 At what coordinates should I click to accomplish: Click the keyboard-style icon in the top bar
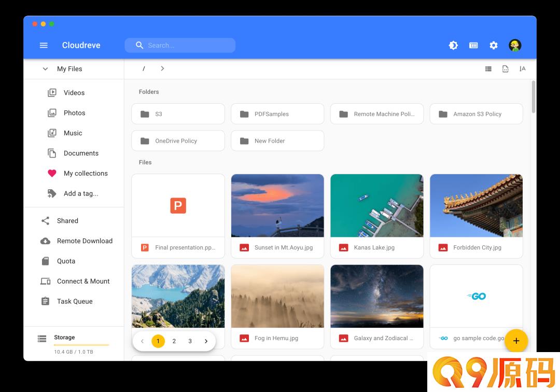(x=473, y=45)
